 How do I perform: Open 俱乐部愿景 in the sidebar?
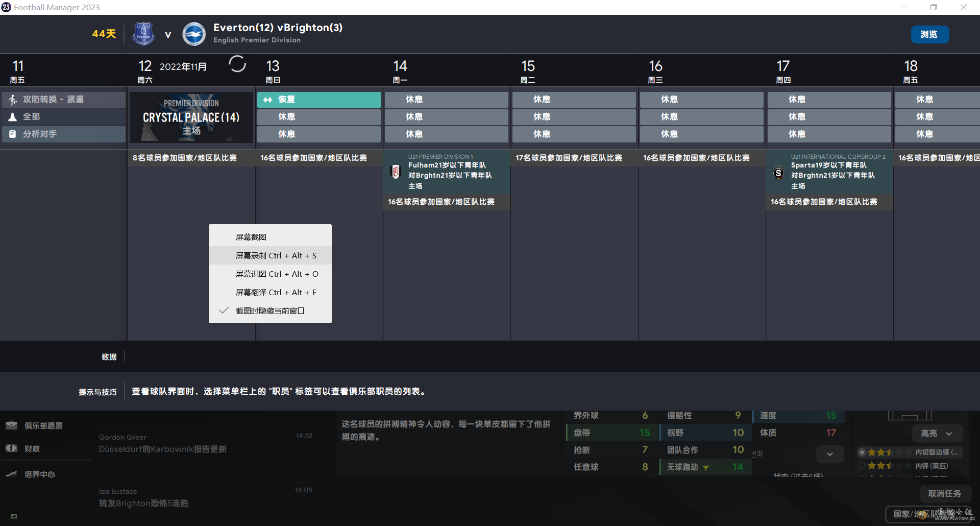tap(43, 426)
